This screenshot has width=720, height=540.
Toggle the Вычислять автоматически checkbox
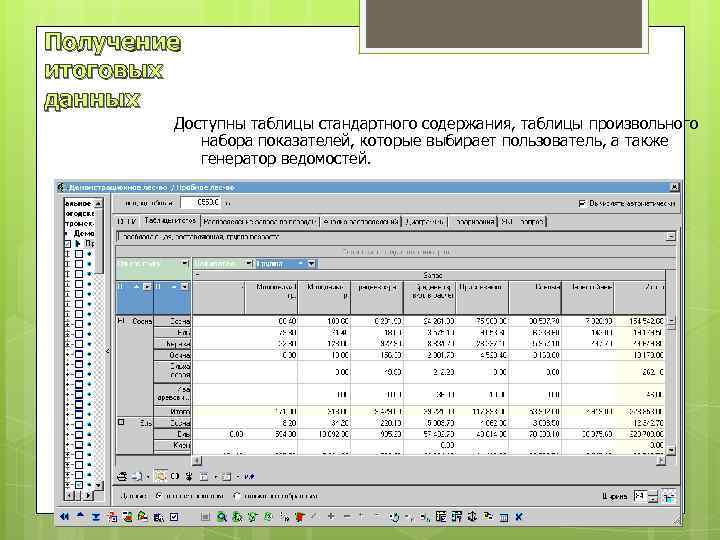[x=582, y=203]
